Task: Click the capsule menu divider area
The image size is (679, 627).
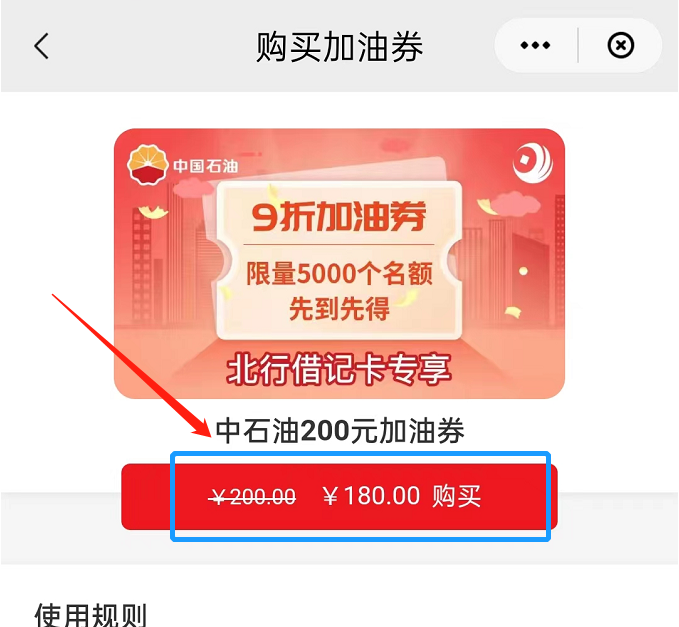Action: 578,45
